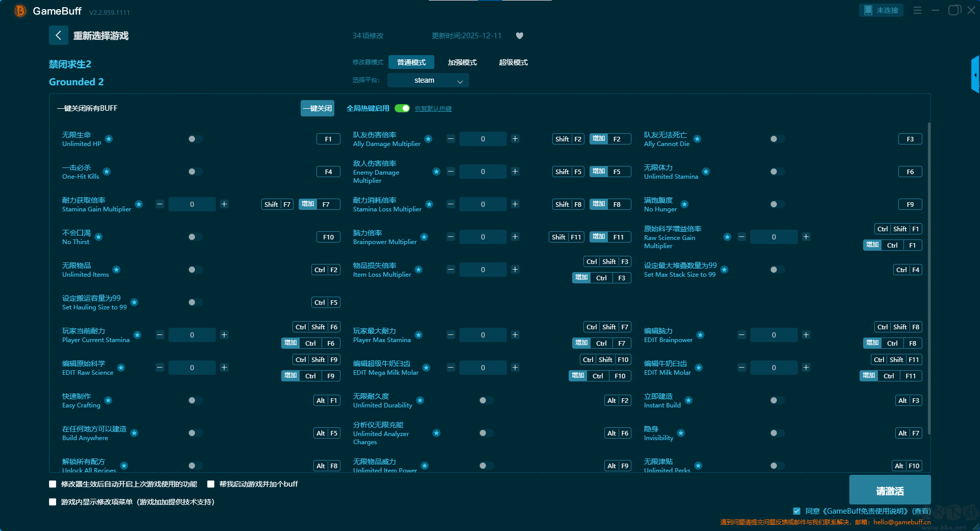This screenshot has height=531, width=980.
Task: Click the back arrow to reselect game
Action: [x=58, y=35]
